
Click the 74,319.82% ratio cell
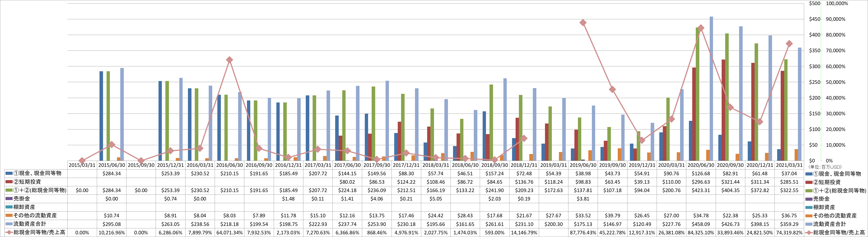click(x=789, y=233)
